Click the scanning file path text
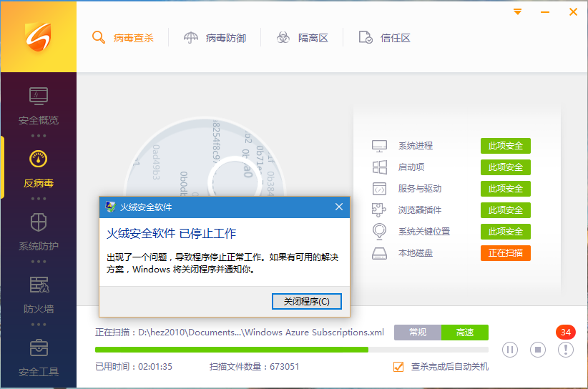This screenshot has height=389, width=588. pos(240,333)
